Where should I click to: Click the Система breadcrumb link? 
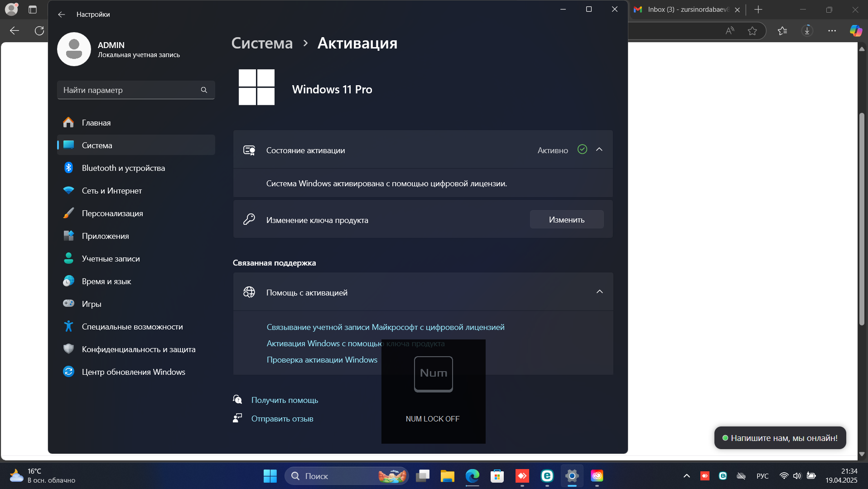(262, 43)
